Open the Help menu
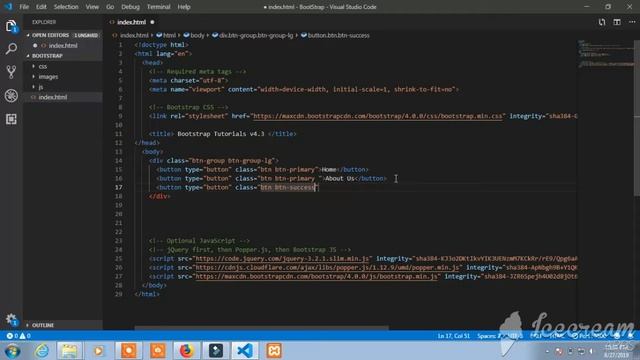 (x=184, y=7)
